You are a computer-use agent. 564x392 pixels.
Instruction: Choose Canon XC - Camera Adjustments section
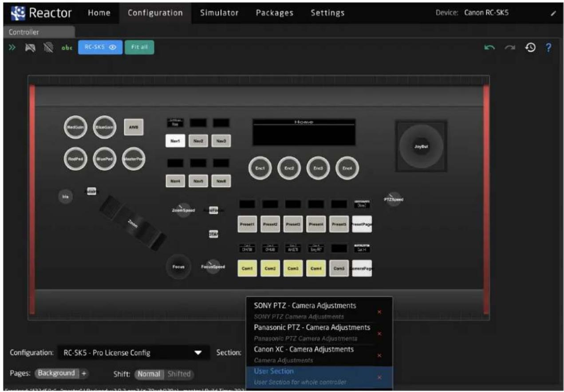[319, 355]
